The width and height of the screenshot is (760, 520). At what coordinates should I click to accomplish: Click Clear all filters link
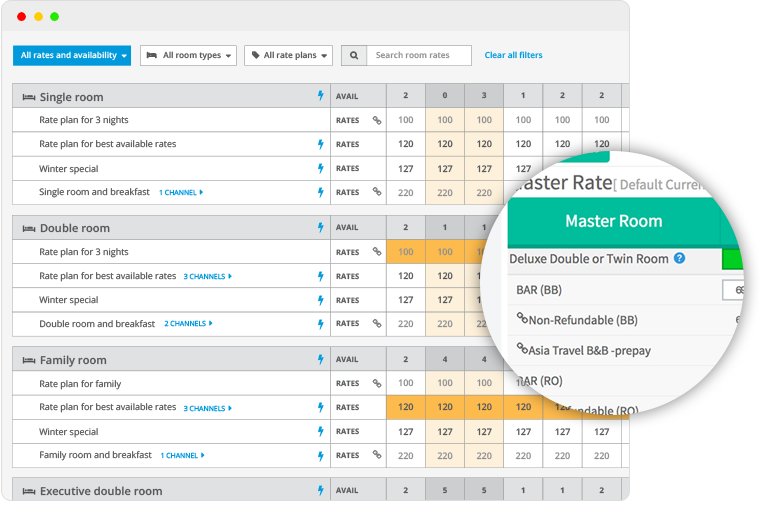coord(513,55)
